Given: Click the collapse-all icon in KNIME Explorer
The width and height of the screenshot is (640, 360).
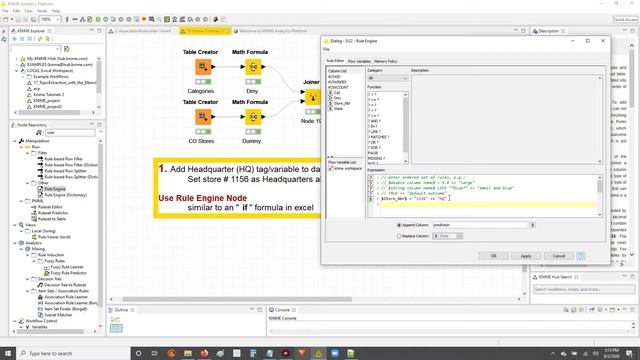Looking at the screenshot, I should click(x=22, y=39).
